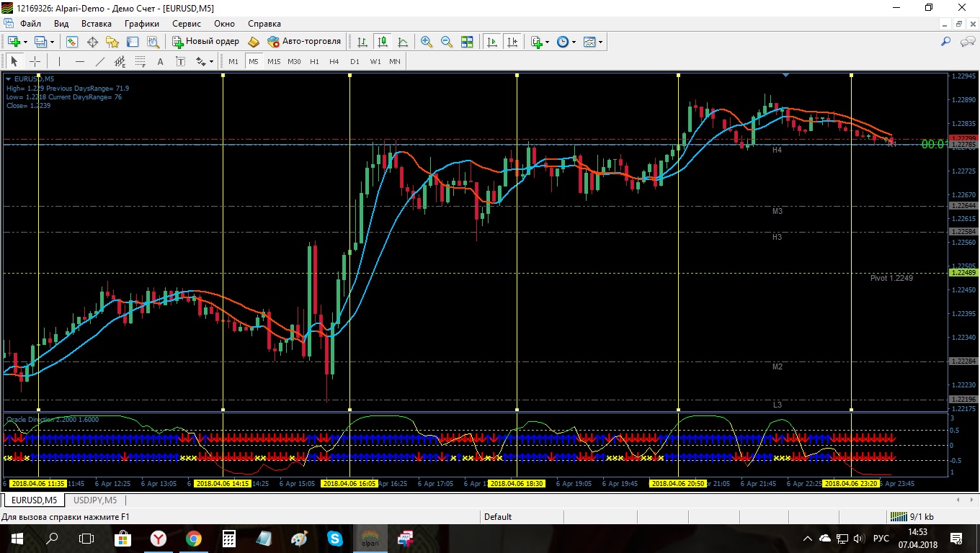Select the Trendline drawing tool
Screen dimensions: 980x553
100,61
